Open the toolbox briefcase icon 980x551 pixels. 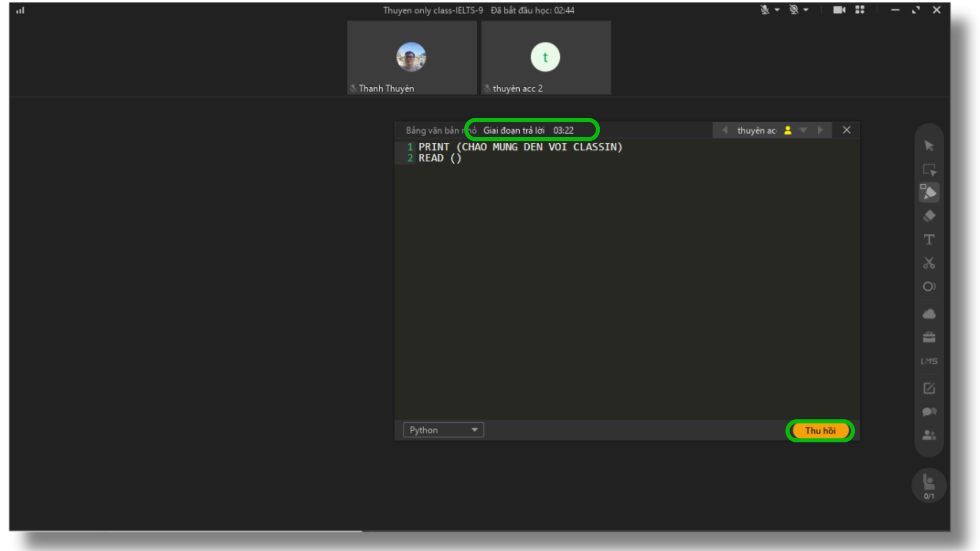[929, 337]
